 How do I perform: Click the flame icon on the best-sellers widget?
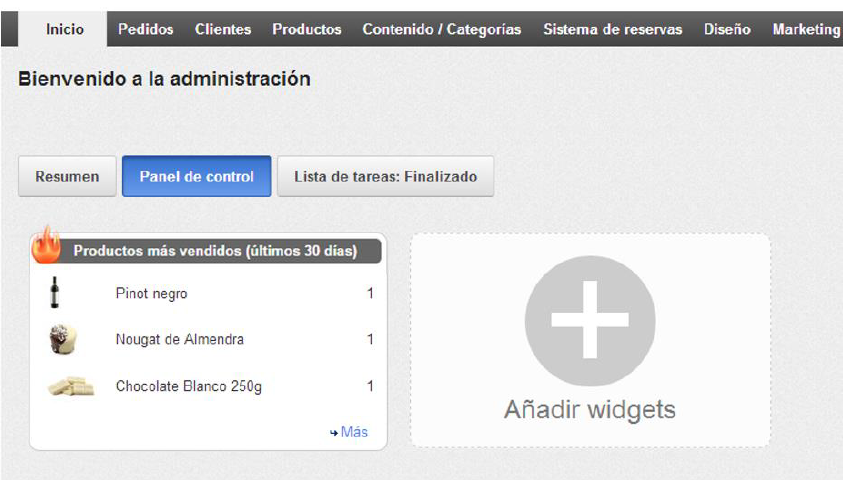[47, 245]
